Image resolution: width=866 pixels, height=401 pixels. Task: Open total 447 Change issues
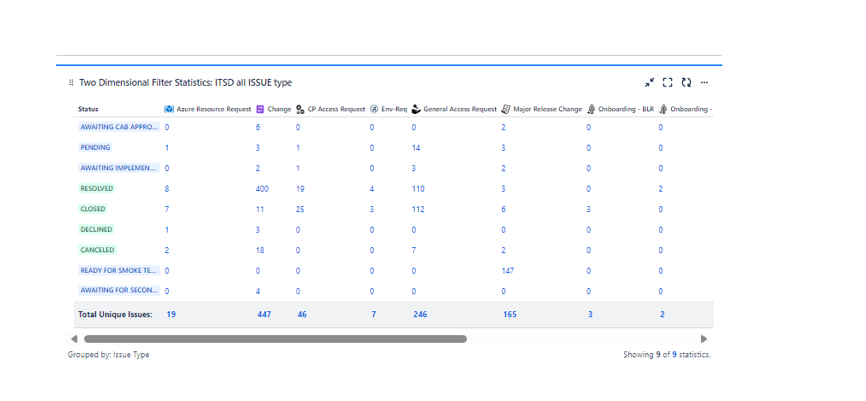(265, 314)
